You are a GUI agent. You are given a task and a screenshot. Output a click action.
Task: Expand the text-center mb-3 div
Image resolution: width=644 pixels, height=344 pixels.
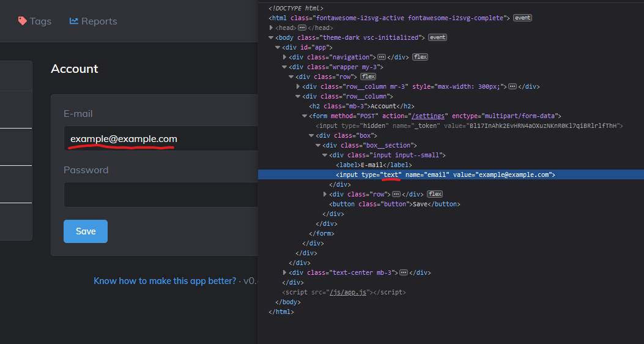click(x=284, y=272)
